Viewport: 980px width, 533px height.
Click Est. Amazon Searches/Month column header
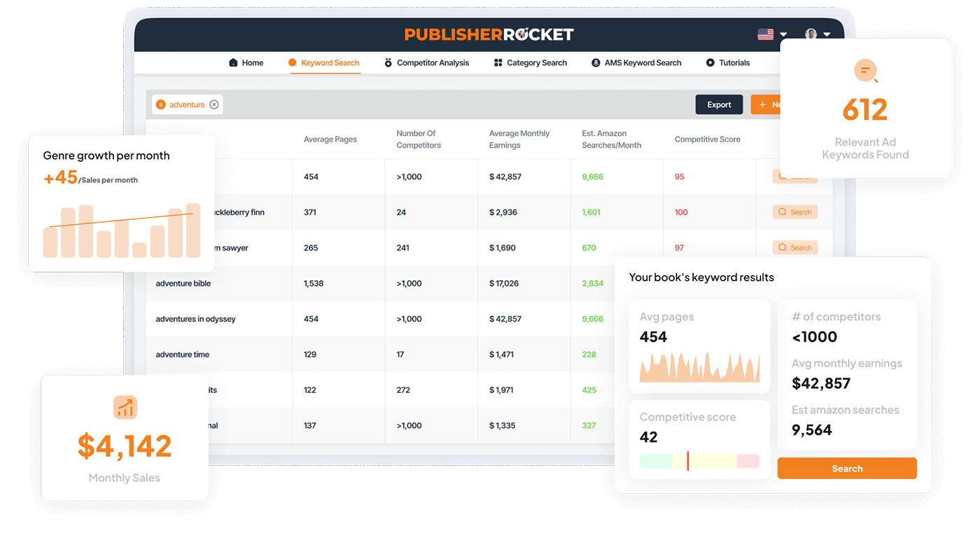tap(612, 139)
